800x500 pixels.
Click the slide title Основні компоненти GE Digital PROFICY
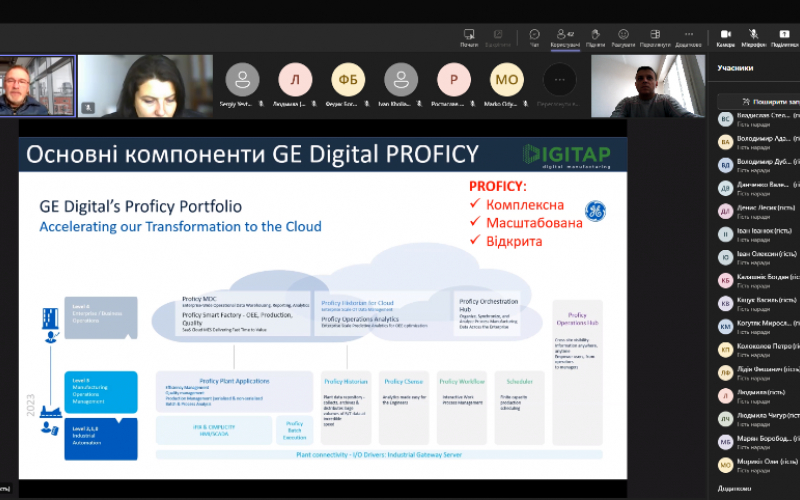[x=252, y=154]
